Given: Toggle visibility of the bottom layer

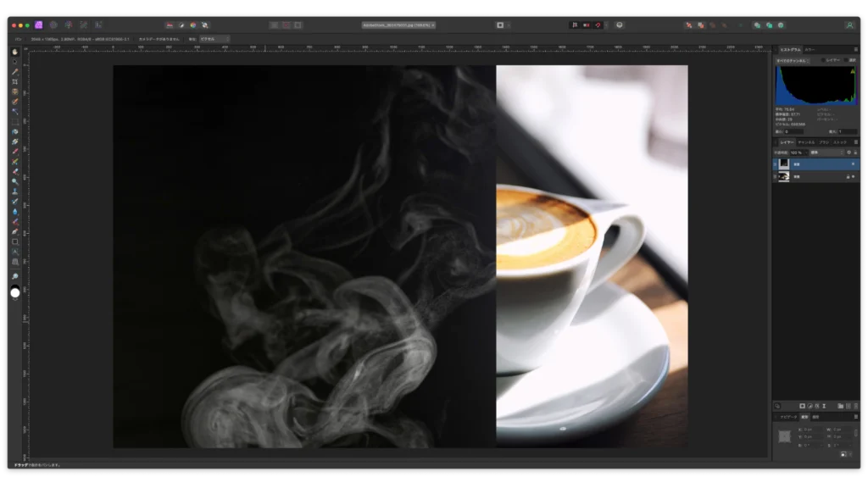Looking at the screenshot, I should tap(776, 176).
